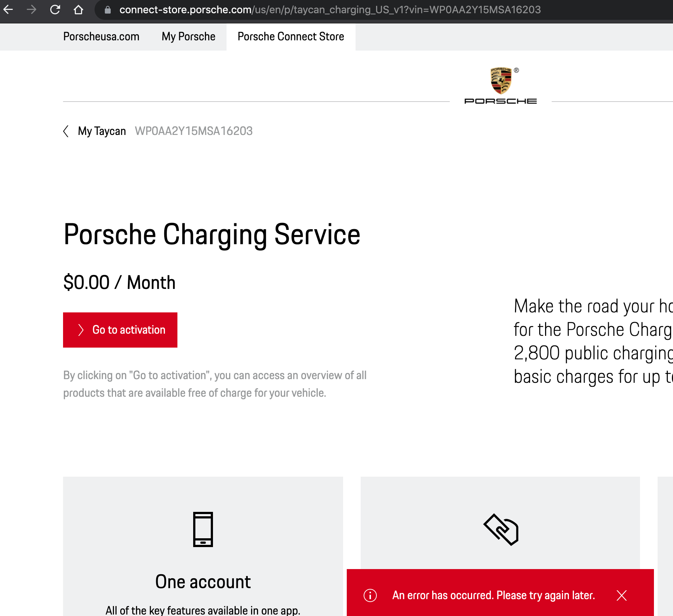Click the One account card heading
This screenshot has width=673, height=616.
(203, 582)
